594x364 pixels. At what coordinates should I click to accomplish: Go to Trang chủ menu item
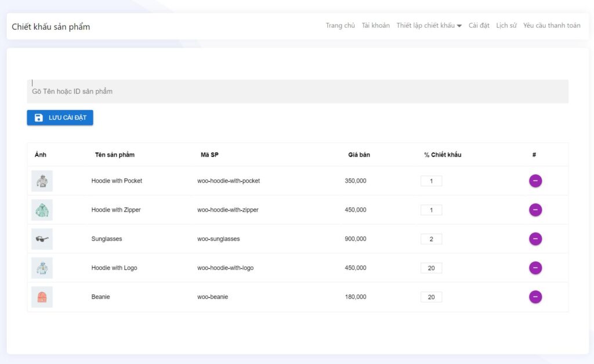coord(340,26)
